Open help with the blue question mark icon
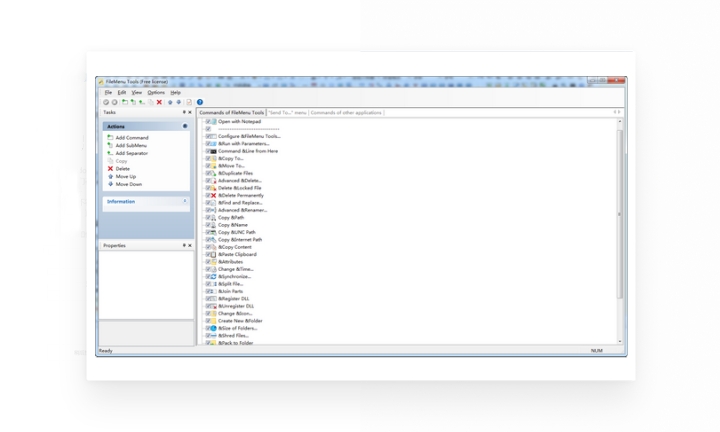This screenshot has height=432, width=720. click(200, 102)
